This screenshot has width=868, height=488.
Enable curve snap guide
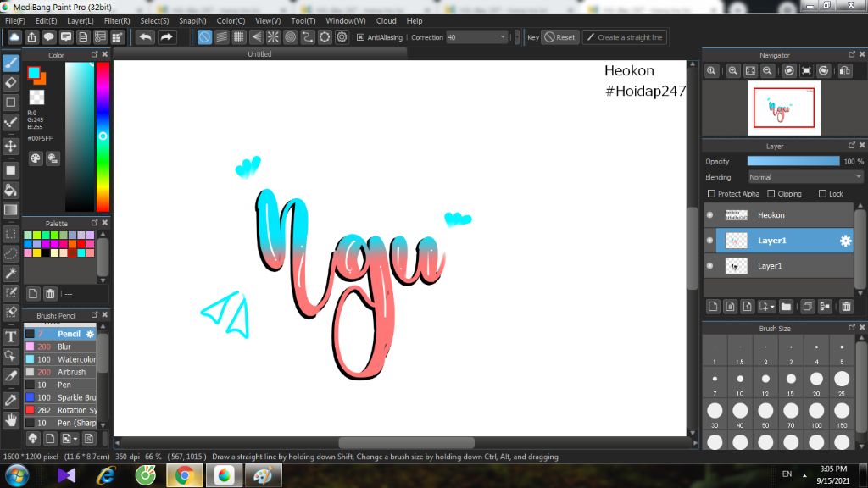click(307, 37)
